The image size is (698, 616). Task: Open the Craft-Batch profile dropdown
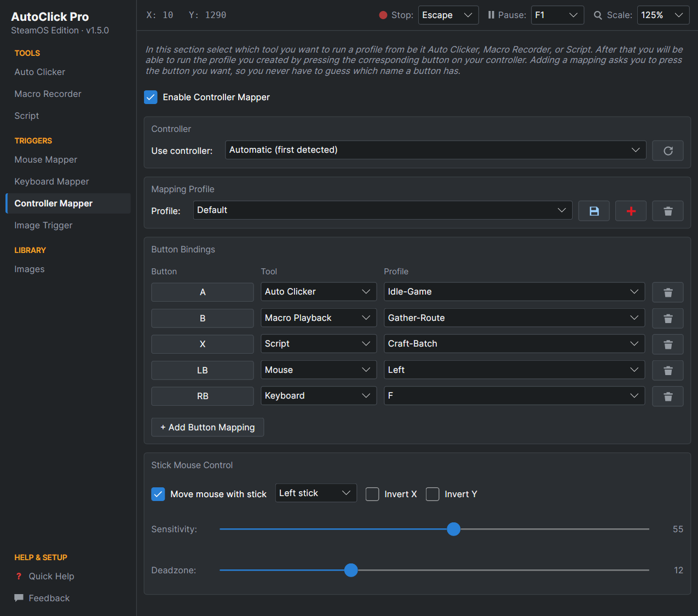point(514,344)
